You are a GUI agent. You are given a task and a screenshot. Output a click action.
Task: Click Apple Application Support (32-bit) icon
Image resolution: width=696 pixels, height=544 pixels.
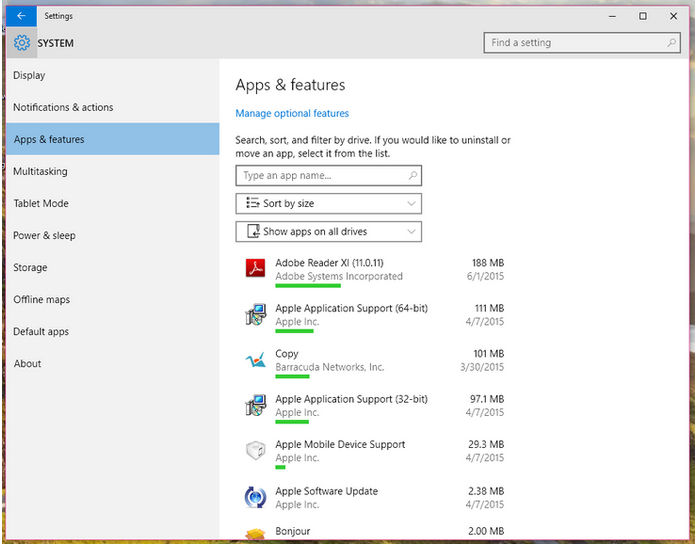point(256,405)
